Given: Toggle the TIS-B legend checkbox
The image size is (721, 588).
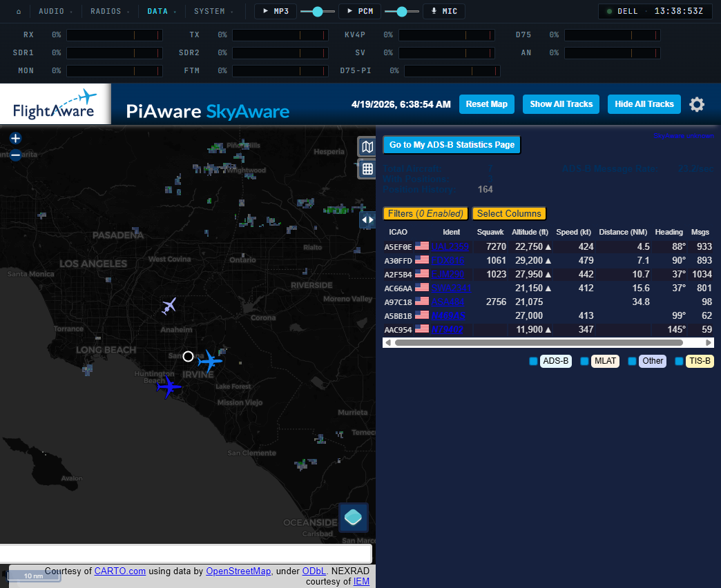Looking at the screenshot, I should [x=679, y=361].
